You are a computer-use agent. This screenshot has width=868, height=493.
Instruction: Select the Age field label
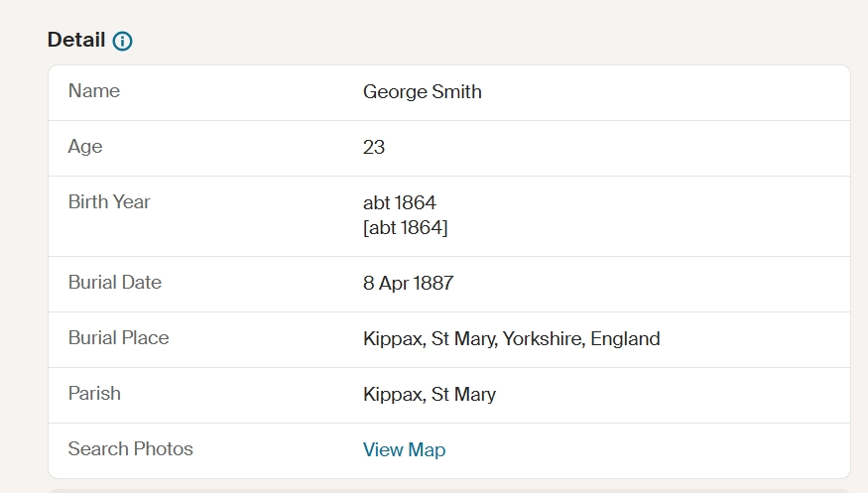pos(85,147)
